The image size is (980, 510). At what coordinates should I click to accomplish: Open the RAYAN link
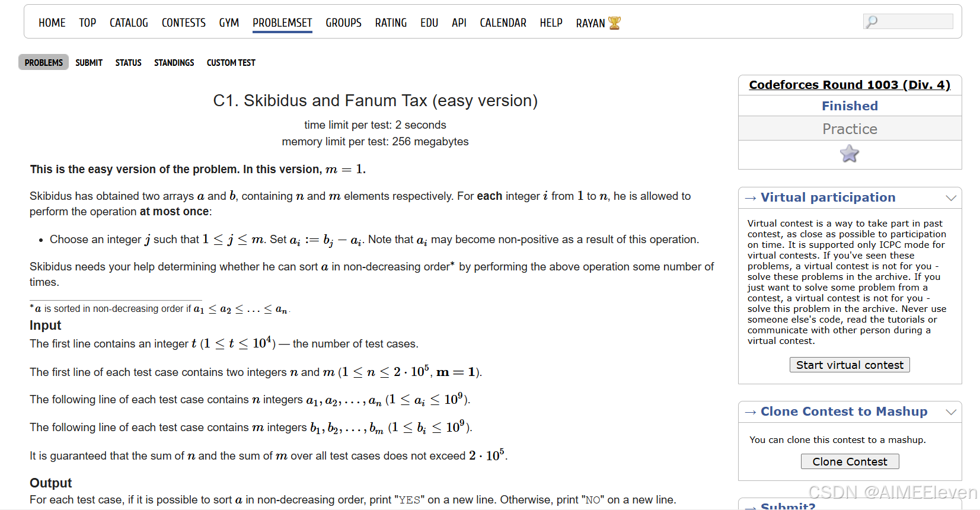pos(590,23)
